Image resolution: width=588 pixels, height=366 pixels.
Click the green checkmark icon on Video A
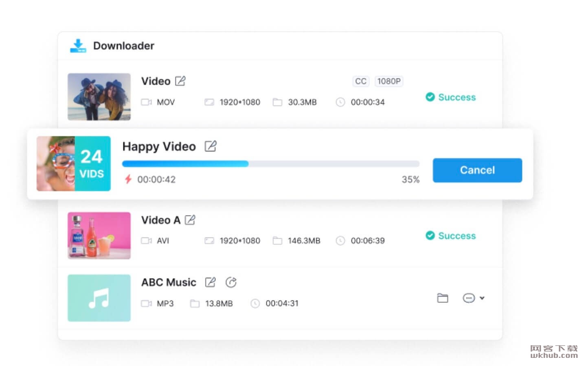click(x=430, y=235)
